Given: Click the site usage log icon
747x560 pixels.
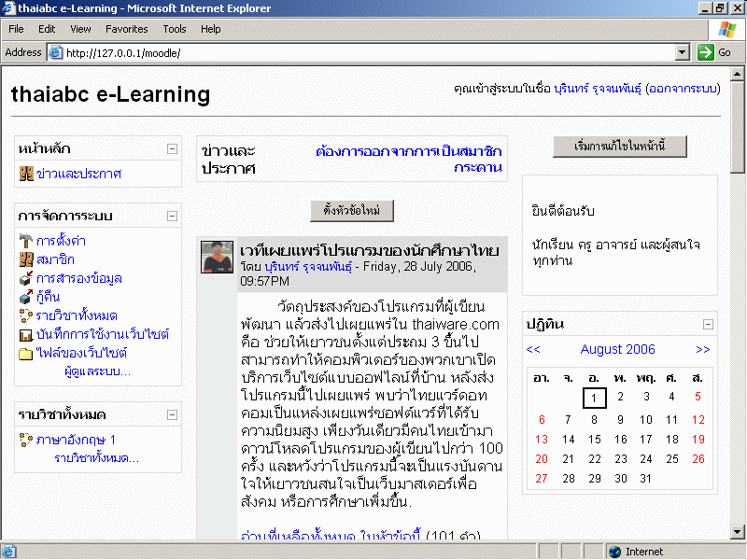Looking at the screenshot, I should point(26,334).
